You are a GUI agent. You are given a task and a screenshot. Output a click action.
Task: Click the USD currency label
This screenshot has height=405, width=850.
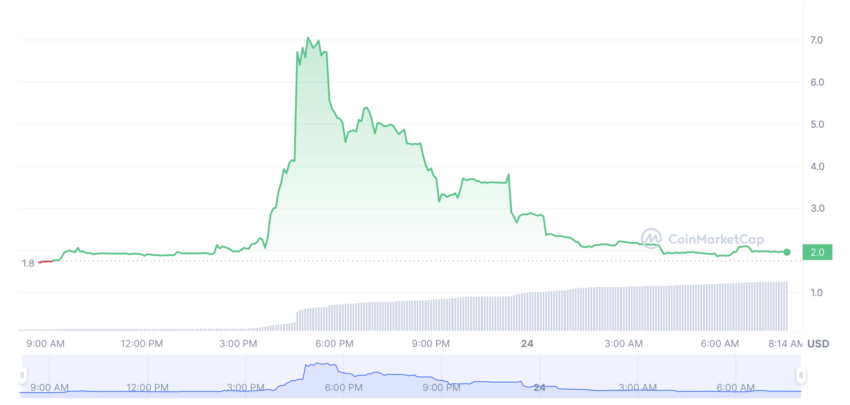pos(818,344)
